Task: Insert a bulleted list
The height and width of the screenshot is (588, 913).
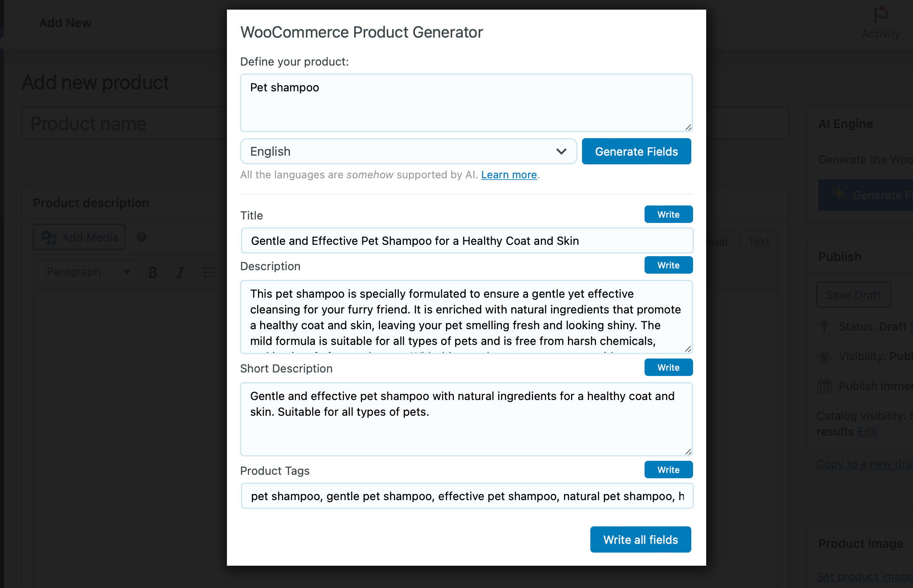Action: coord(209,271)
